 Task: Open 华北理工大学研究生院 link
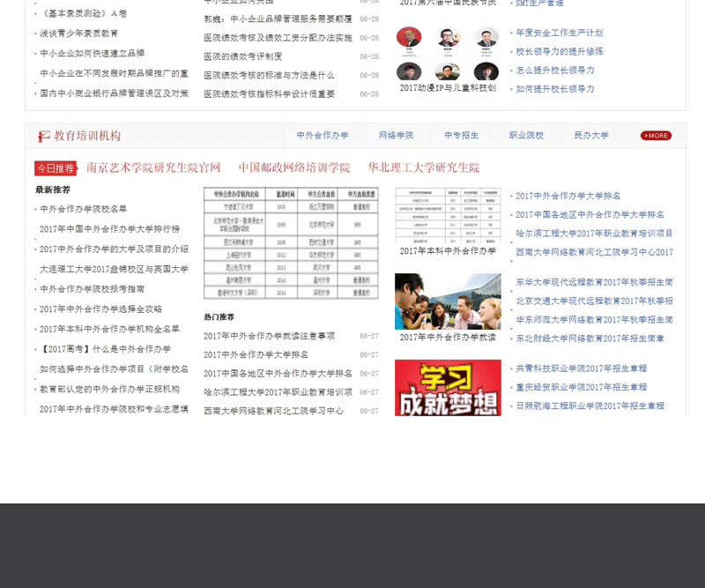[x=424, y=167]
